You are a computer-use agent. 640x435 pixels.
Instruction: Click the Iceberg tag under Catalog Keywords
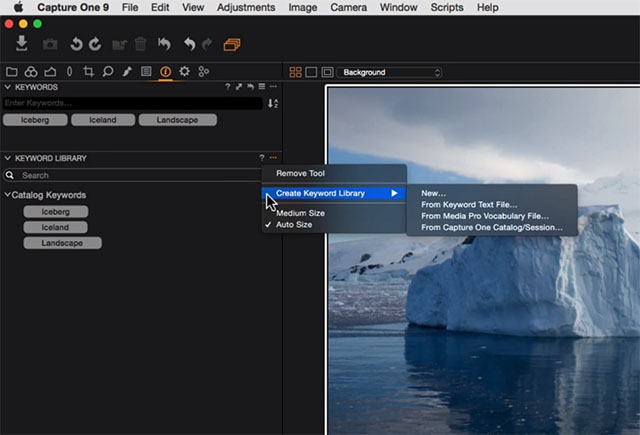coord(56,212)
